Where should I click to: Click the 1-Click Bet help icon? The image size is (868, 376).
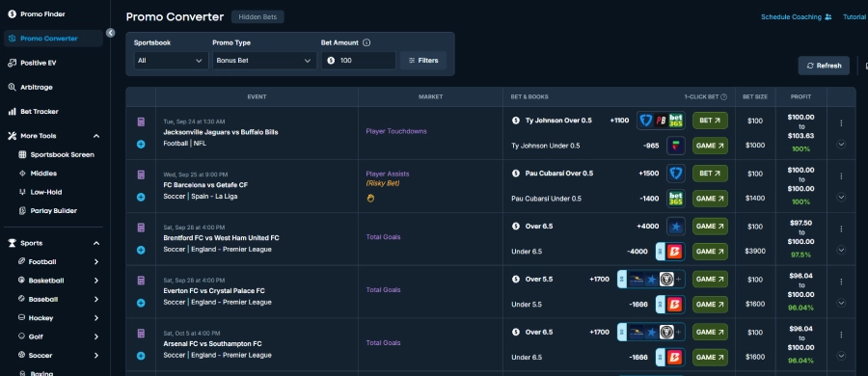tap(723, 97)
